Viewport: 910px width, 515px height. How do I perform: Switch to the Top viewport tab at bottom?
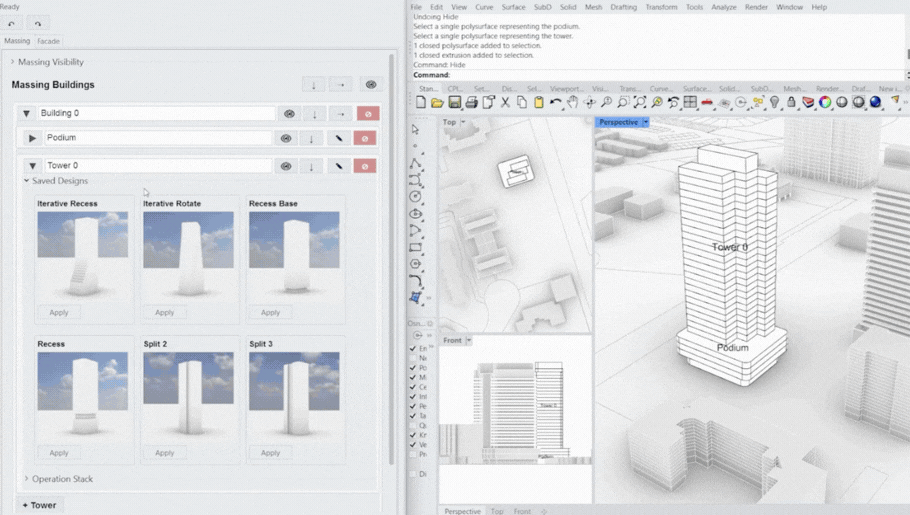(497, 511)
